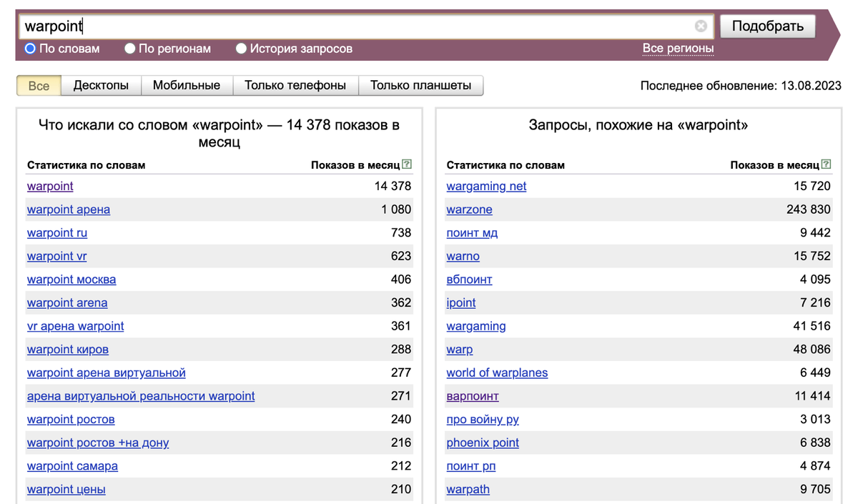Open 'арена виртуальной реальности warpoint' link
Screen dimensions: 858x504
click(x=141, y=396)
